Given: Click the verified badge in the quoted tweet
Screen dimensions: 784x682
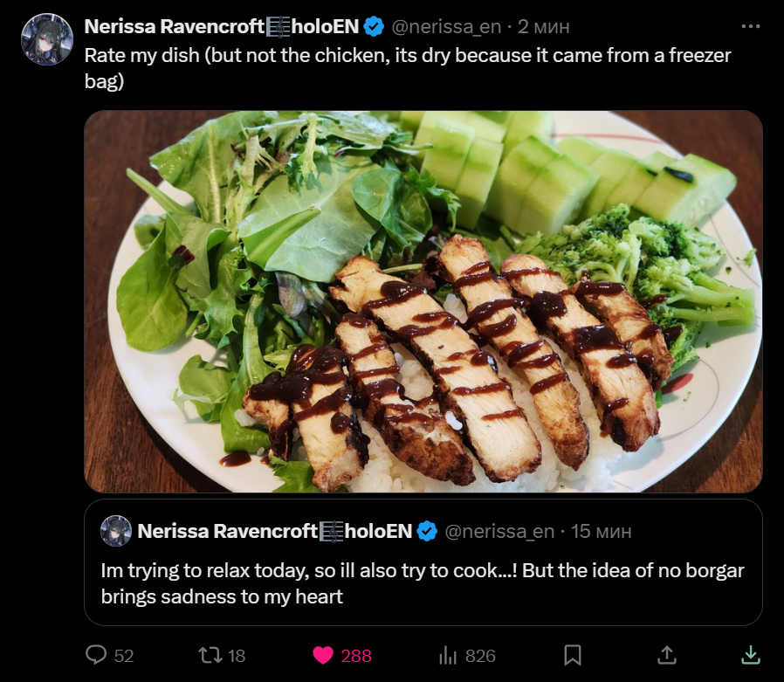Looking at the screenshot, I should (x=427, y=531).
